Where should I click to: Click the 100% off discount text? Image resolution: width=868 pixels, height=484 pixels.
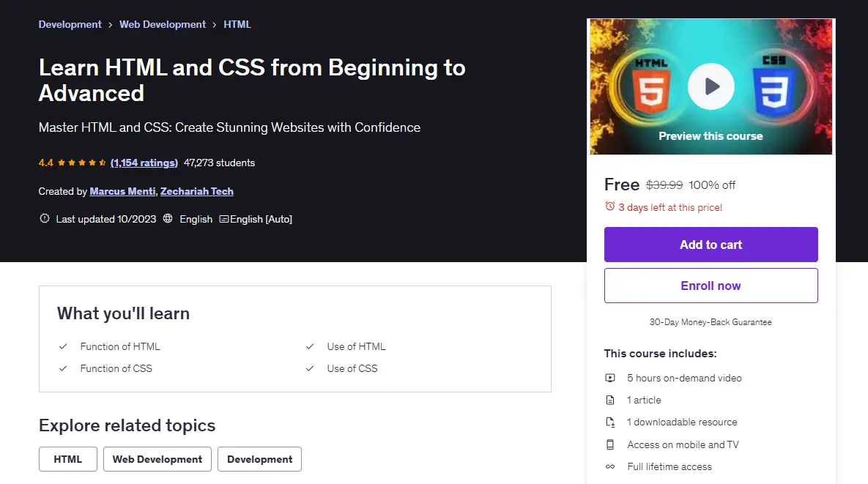tap(712, 185)
